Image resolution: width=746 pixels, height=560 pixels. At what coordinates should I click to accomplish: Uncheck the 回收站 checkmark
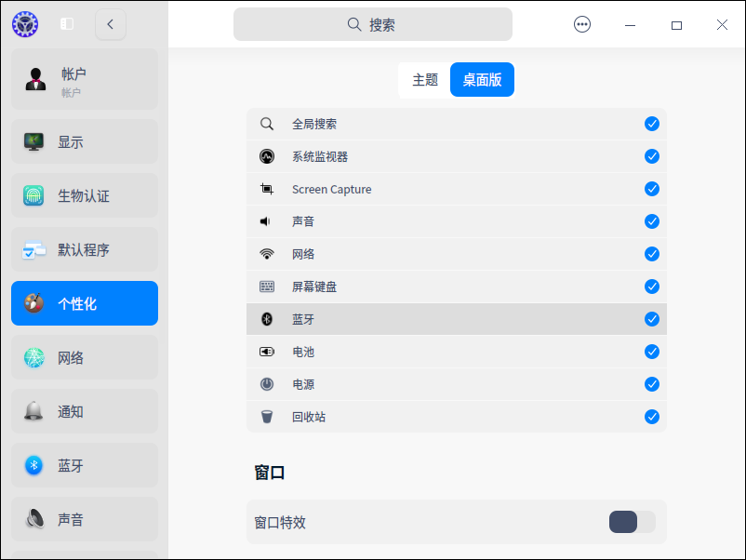click(652, 417)
